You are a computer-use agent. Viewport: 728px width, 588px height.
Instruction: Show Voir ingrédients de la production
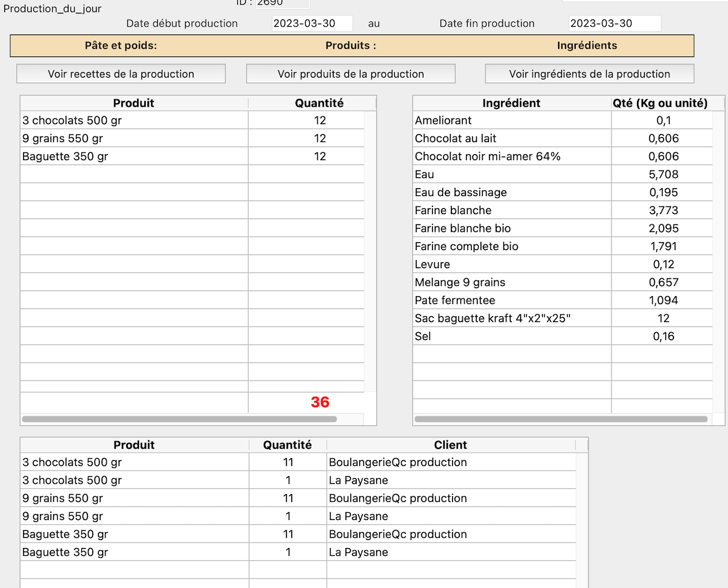[590, 74]
